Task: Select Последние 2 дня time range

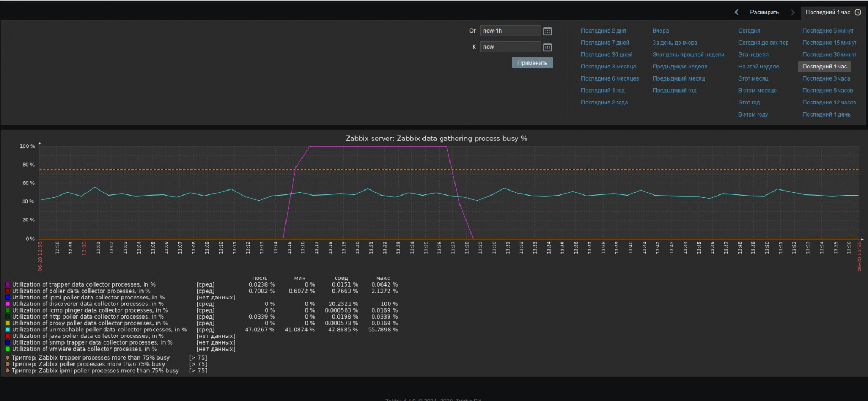Action: (603, 31)
